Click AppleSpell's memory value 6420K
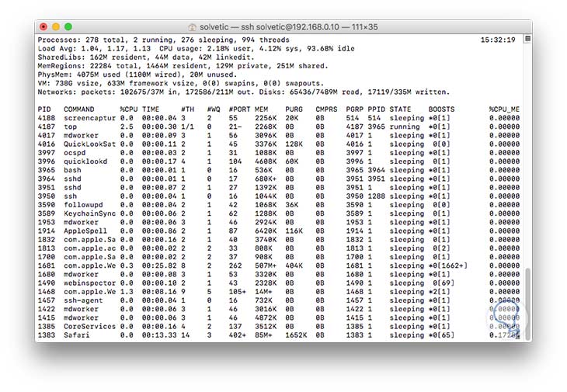Screen dimensions: 567x392 pos(266,231)
